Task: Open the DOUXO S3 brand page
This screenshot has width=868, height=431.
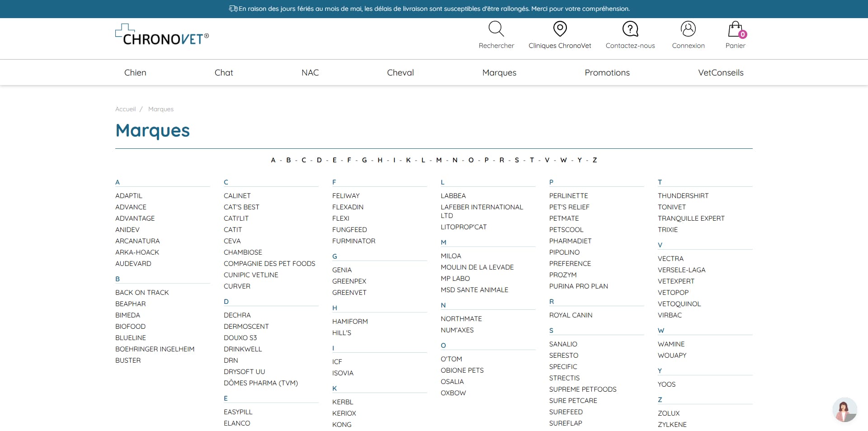Action: (240, 338)
